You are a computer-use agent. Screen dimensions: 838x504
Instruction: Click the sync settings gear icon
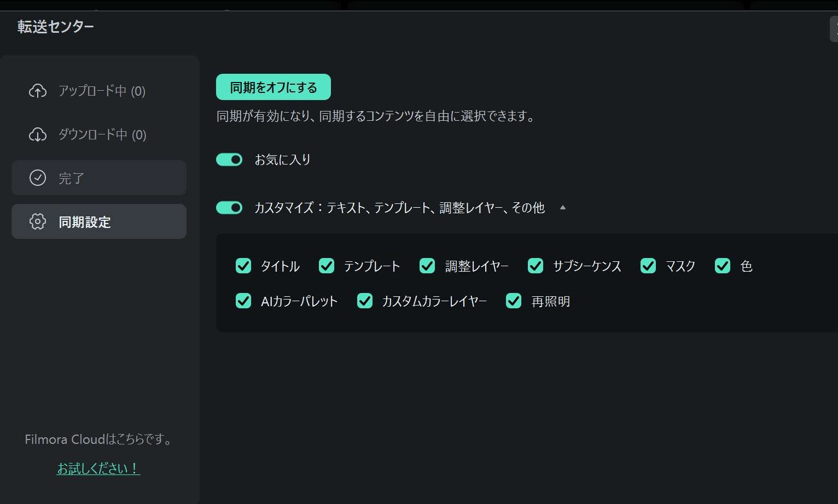point(38,221)
